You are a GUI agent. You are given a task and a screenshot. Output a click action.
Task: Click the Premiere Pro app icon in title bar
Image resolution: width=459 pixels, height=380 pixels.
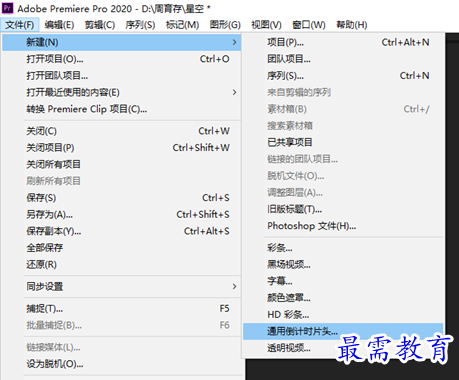(x=7, y=8)
